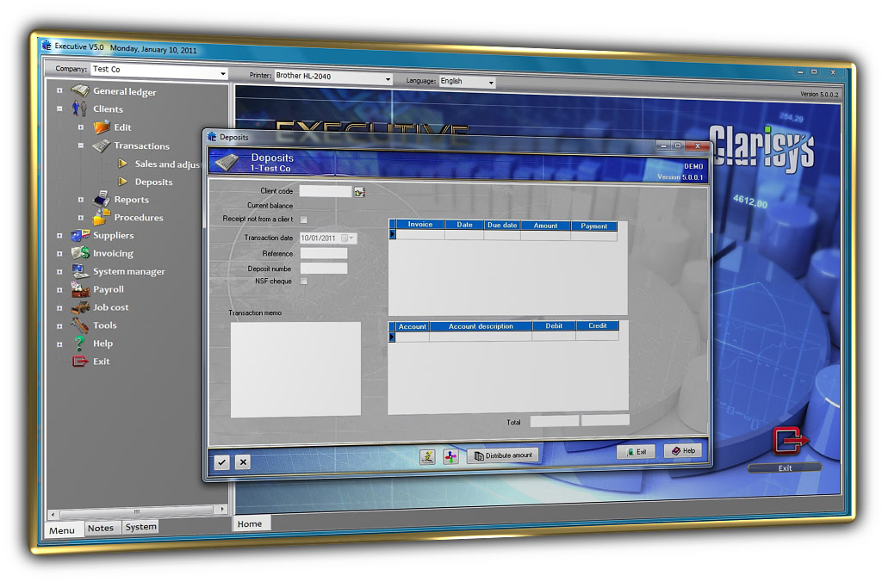
Task: Click the Reference input field
Action: tap(324, 253)
